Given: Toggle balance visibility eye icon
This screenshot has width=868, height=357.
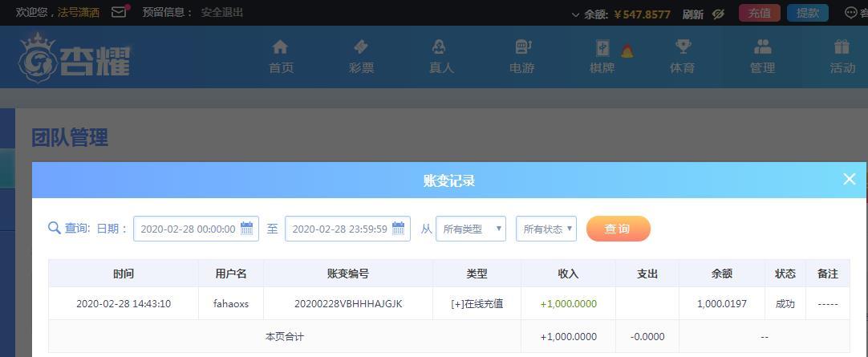Looking at the screenshot, I should 719,14.
